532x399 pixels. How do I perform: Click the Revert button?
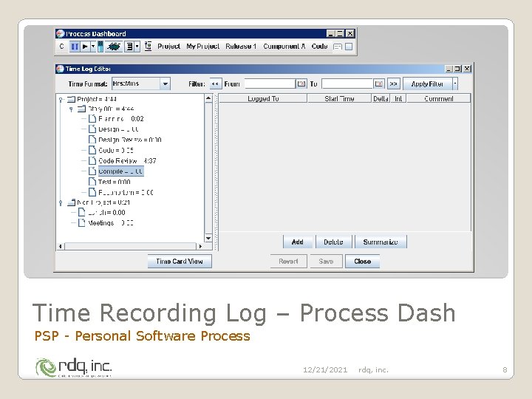[x=288, y=262]
